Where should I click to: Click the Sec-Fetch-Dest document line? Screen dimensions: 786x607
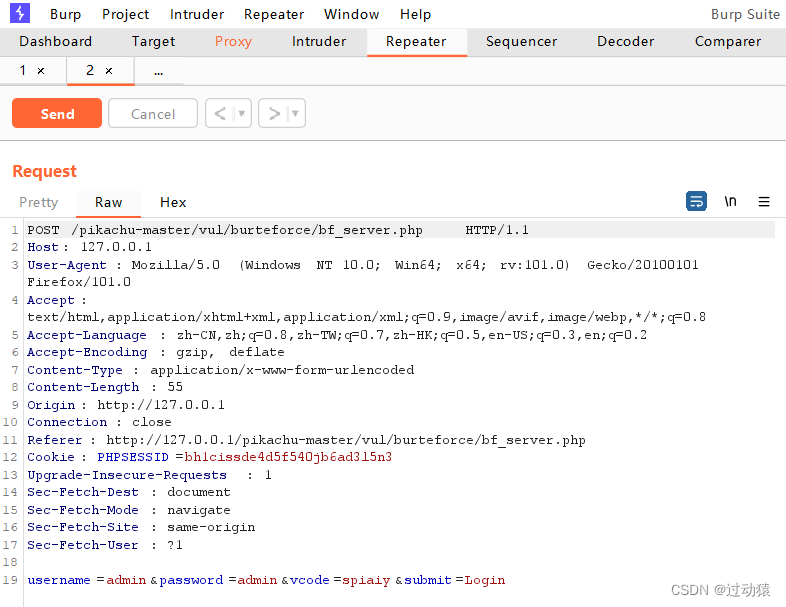[x=129, y=492]
